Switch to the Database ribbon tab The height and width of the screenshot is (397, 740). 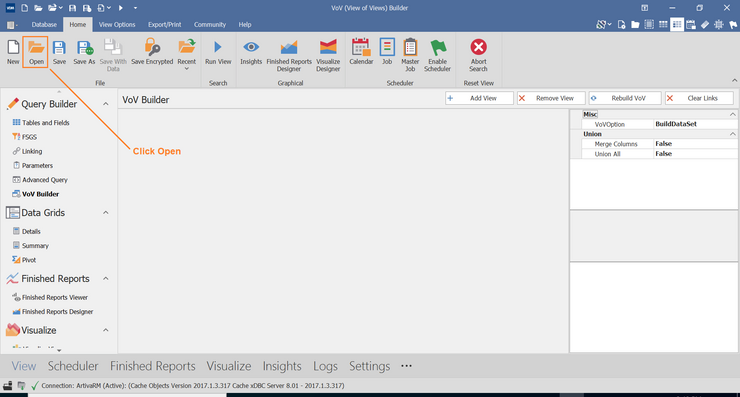[x=44, y=25]
